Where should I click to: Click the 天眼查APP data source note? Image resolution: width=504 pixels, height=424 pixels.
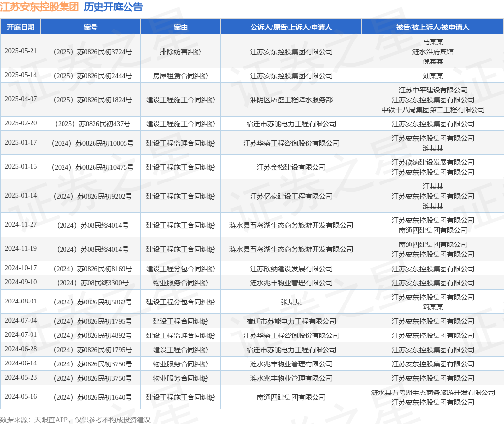(x=75, y=420)
